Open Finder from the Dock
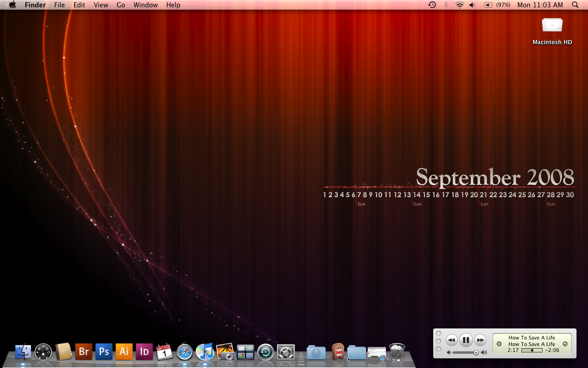The height and width of the screenshot is (368, 588). coord(23,352)
